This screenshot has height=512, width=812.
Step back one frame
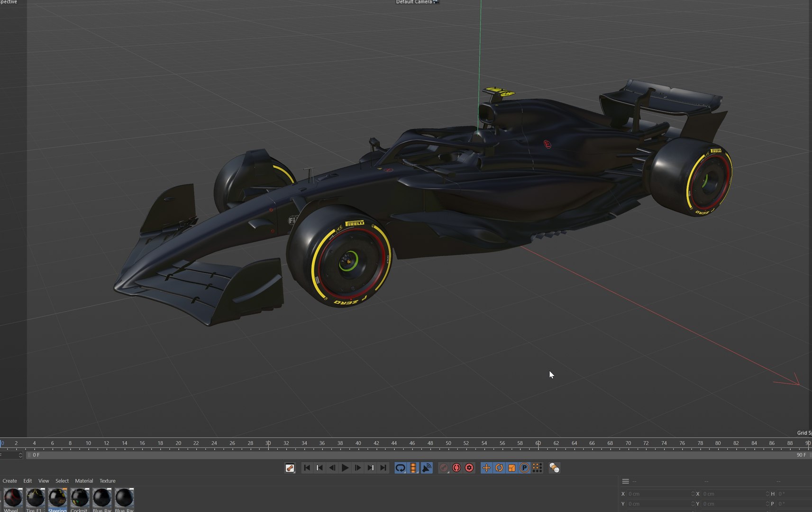tap(332, 468)
